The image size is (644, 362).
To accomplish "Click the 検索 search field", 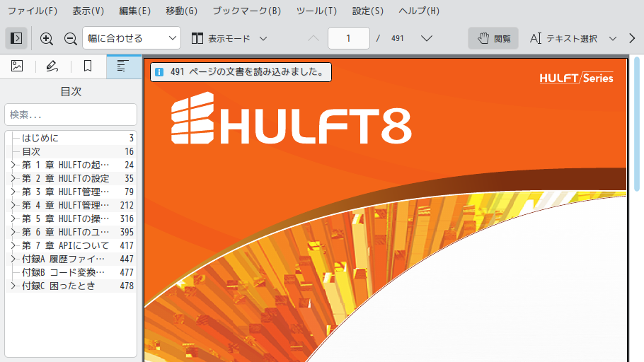I will click(x=71, y=115).
